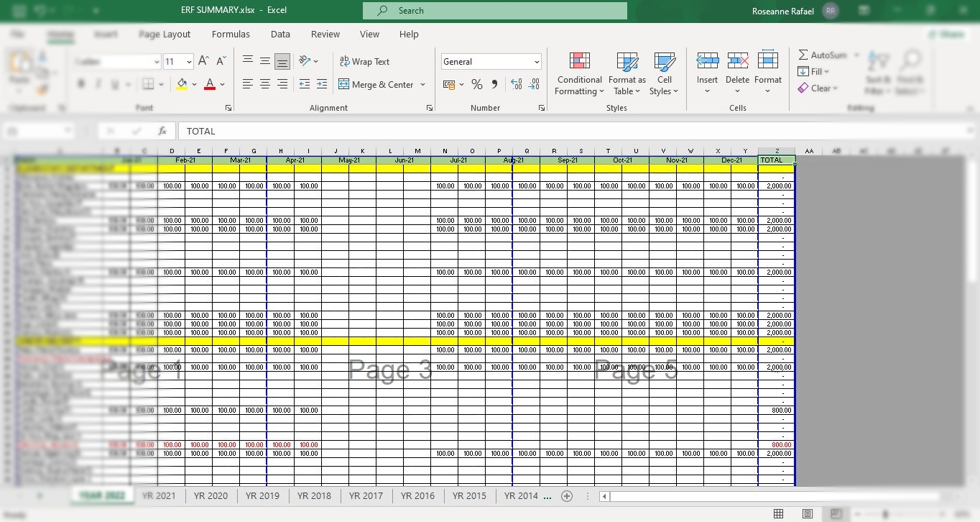980x522 pixels.
Task: Click Merge & Center button
Action: tap(376, 84)
